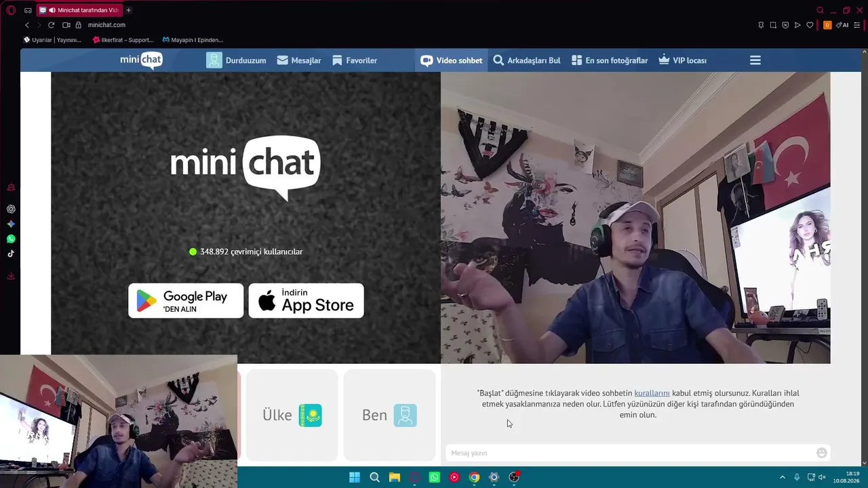
Task: Mute the Minichat tab speaker icon
Action: click(52, 10)
